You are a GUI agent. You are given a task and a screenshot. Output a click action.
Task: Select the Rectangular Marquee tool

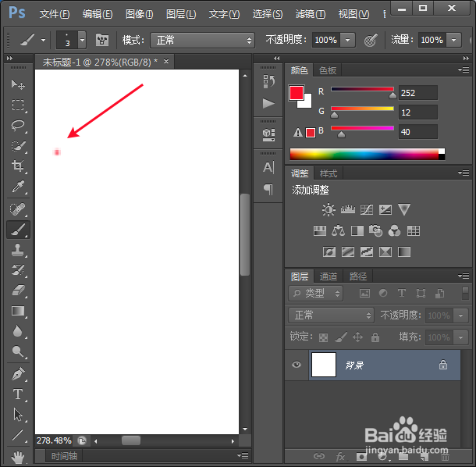18,105
